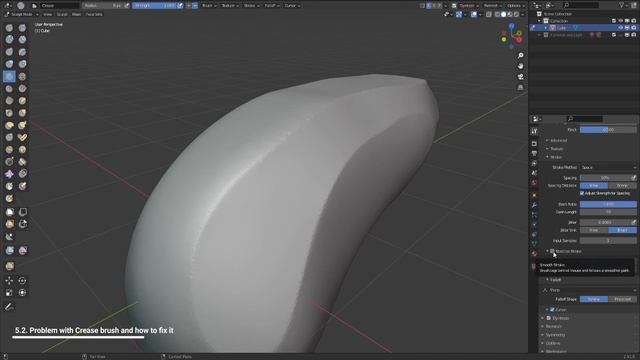640x360 pixels.
Task: Select the Flatten brush
Action: [9, 89]
